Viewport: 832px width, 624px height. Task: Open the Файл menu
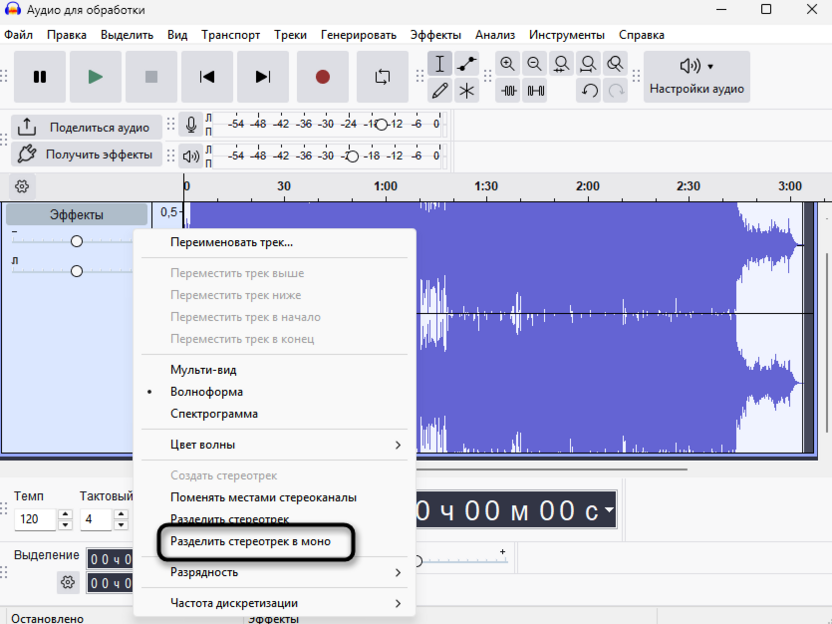pos(19,35)
